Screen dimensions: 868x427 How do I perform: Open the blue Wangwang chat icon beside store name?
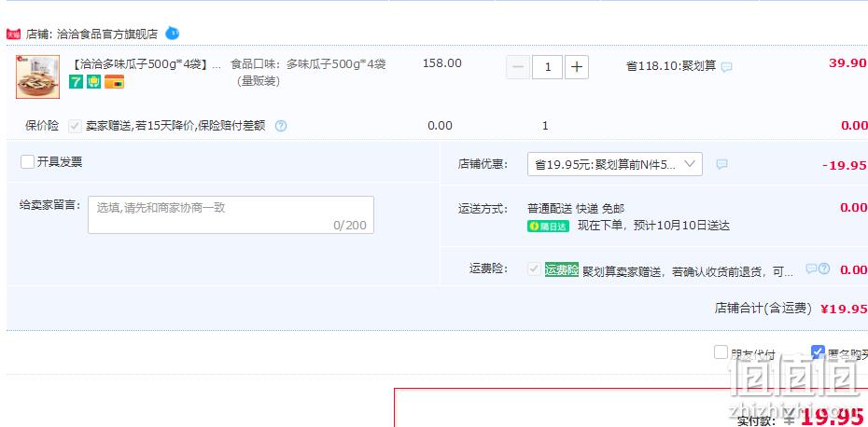172,34
